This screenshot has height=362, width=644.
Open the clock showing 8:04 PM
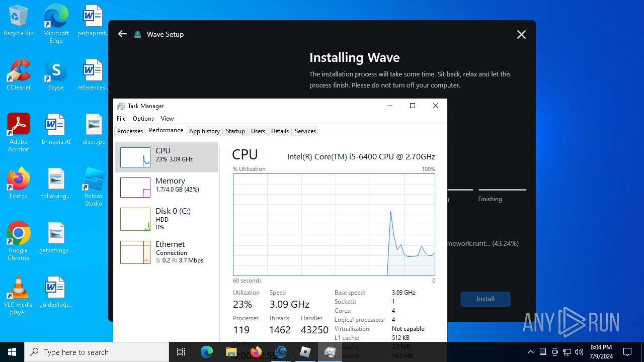[x=601, y=352]
